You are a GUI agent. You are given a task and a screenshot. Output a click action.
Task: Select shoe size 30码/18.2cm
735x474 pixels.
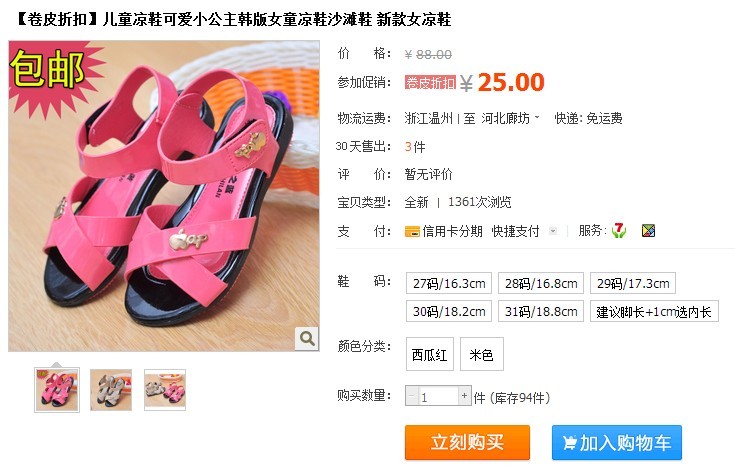(449, 311)
